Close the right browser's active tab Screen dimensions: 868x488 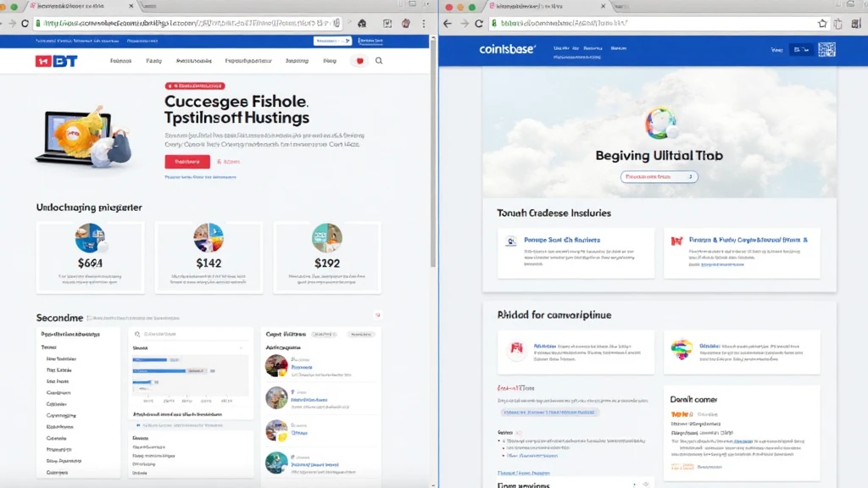(603, 6)
